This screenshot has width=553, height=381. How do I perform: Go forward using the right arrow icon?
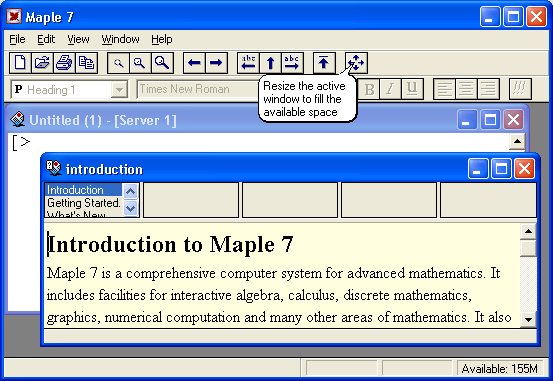point(216,63)
